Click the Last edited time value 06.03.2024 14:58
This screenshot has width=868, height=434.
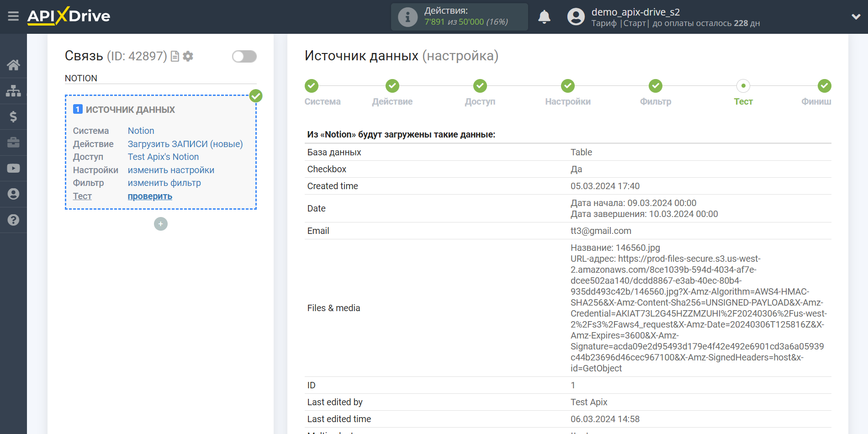pyautogui.click(x=605, y=419)
